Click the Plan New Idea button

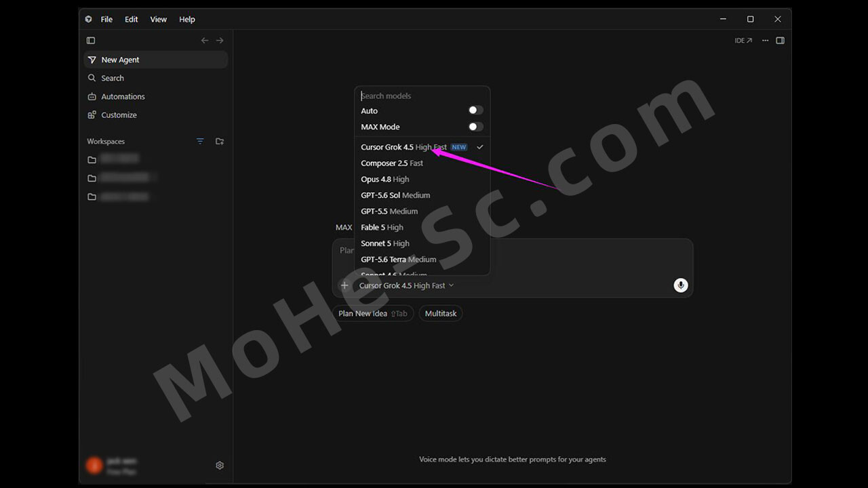(x=373, y=313)
